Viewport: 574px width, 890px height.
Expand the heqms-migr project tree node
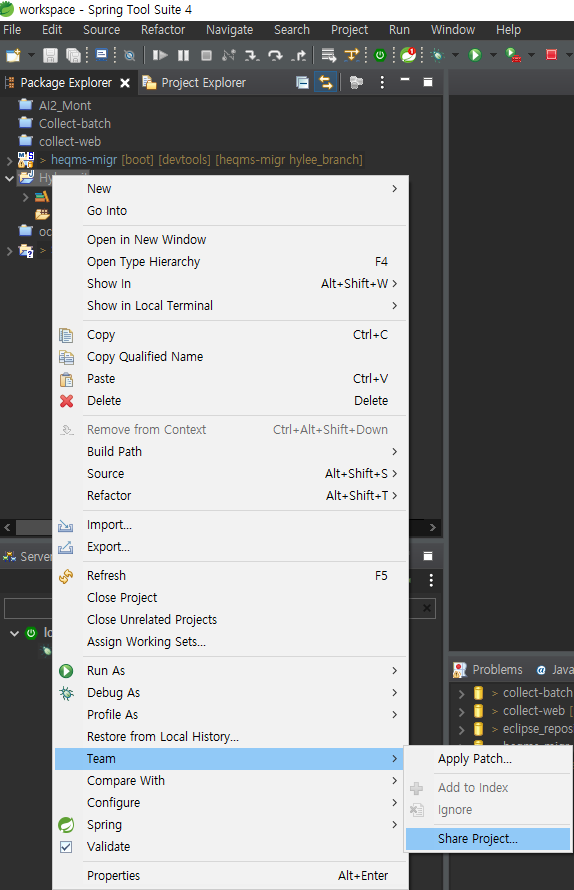(x=9, y=161)
